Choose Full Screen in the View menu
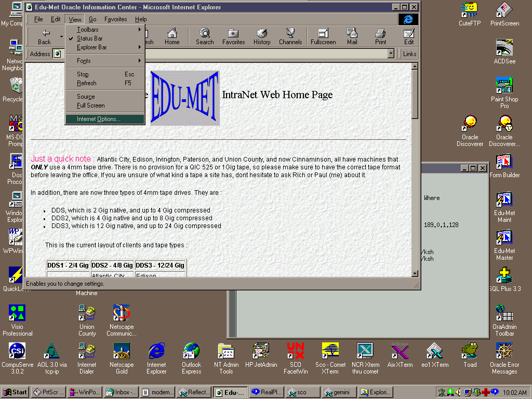Screen dimensions: 532x399 [x=105, y=105]
